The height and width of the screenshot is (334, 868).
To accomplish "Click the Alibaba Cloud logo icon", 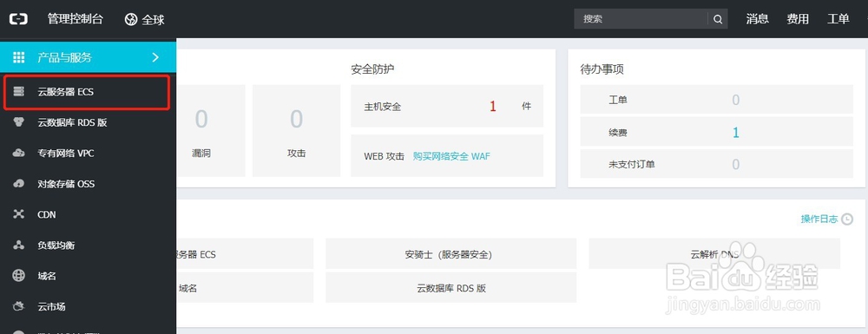I will coord(18,19).
